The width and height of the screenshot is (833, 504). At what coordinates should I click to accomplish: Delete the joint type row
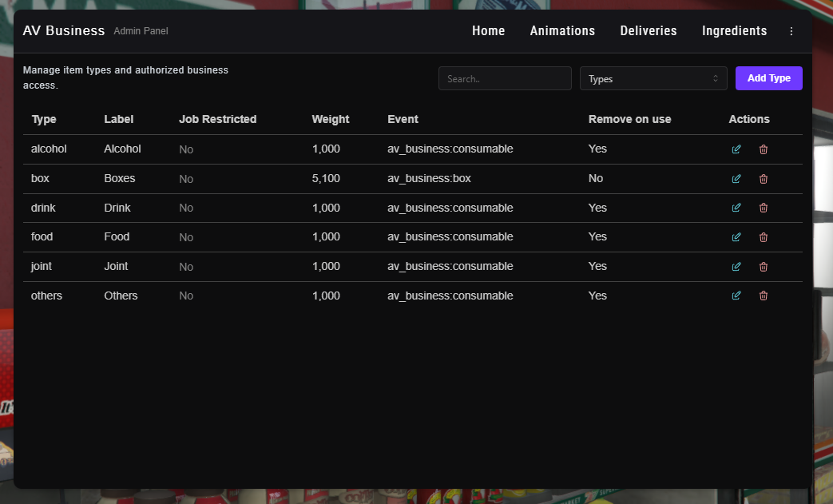[764, 267]
